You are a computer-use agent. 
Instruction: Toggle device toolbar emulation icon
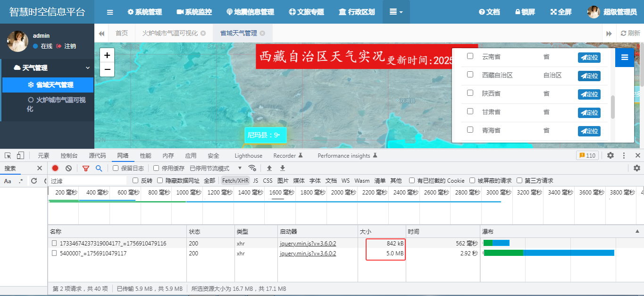click(20, 155)
